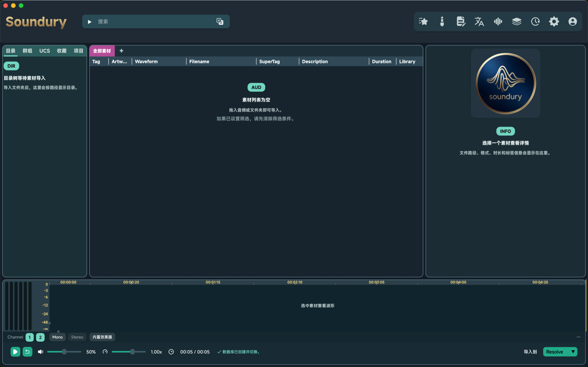The height and width of the screenshot is (367, 588).
Task: Click the 50% volume value
Action: point(91,352)
